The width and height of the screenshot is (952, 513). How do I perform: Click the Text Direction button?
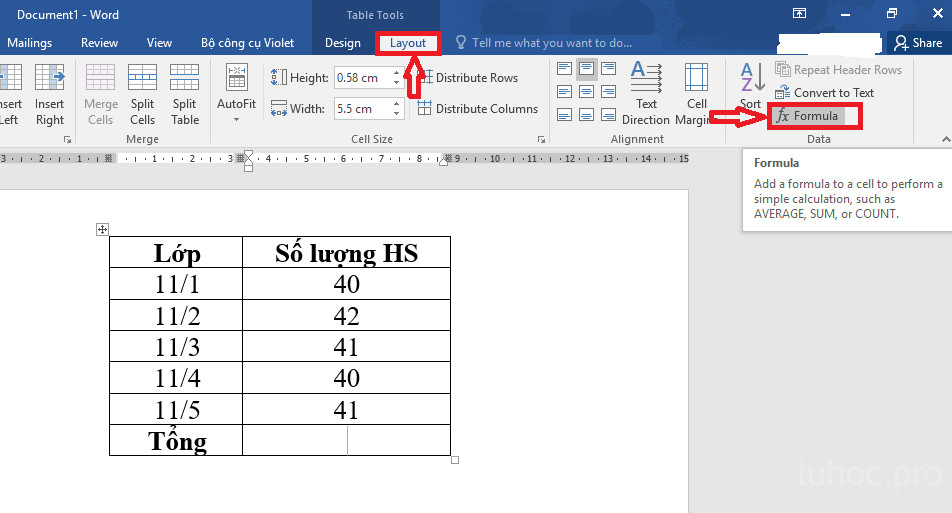(646, 94)
